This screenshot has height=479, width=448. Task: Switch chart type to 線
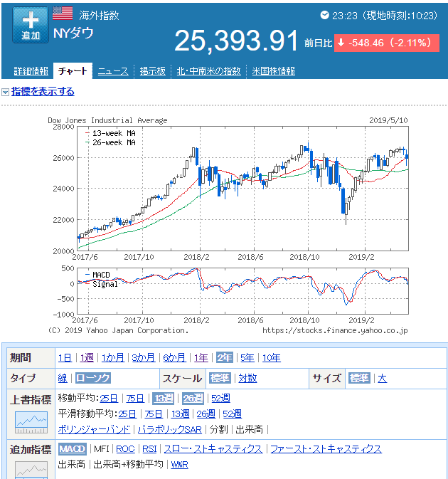pyautogui.click(x=63, y=378)
